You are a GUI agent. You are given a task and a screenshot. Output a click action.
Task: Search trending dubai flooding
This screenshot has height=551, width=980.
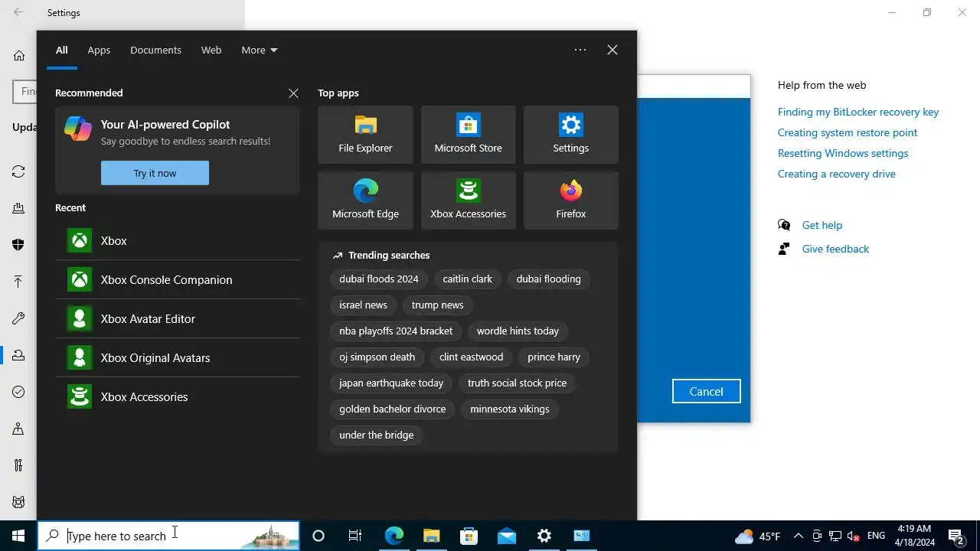point(548,279)
